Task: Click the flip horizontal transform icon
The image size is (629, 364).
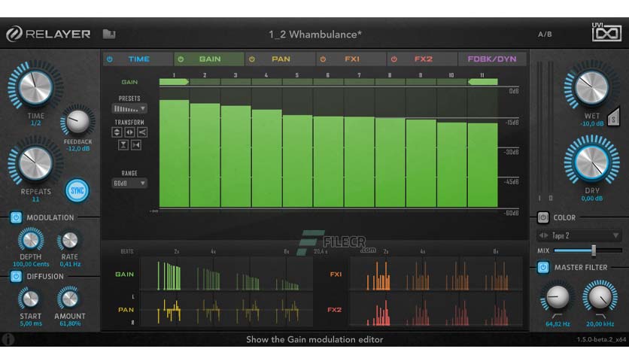Action: [129, 132]
